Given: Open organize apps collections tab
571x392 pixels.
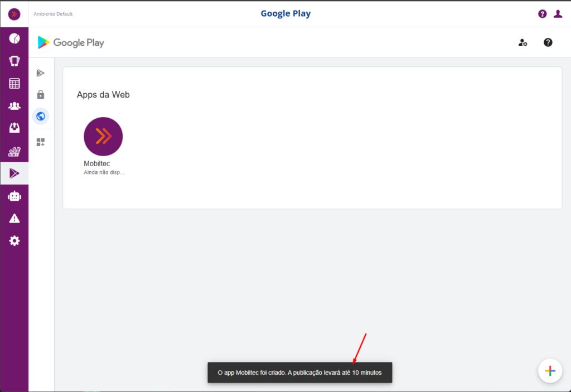Looking at the screenshot, I should (40, 142).
